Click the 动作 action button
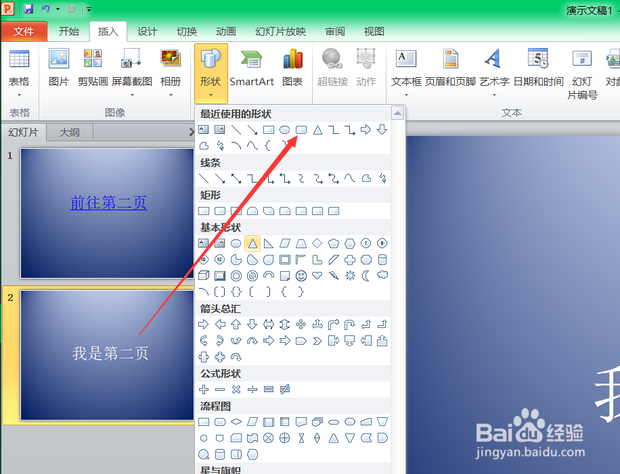 pyautogui.click(x=366, y=67)
